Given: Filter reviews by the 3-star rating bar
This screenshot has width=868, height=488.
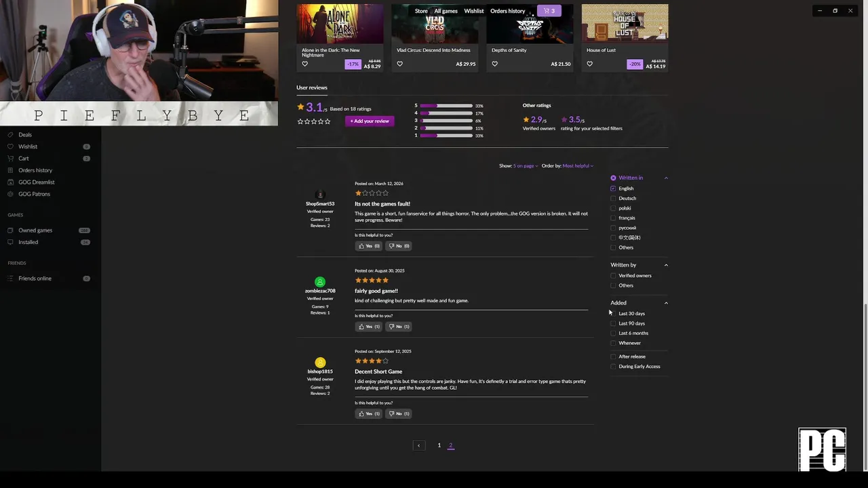Looking at the screenshot, I should point(446,121).
